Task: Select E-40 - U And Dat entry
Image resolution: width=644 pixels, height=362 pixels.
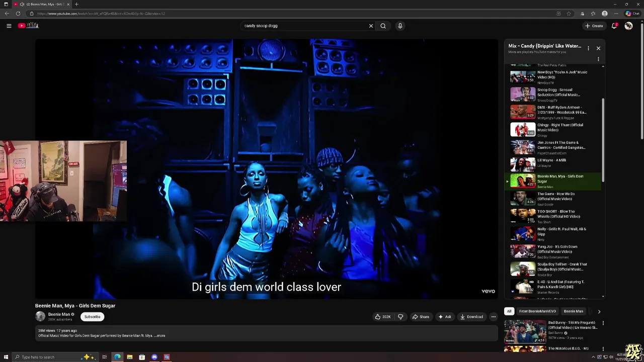Action: (553, 286)
